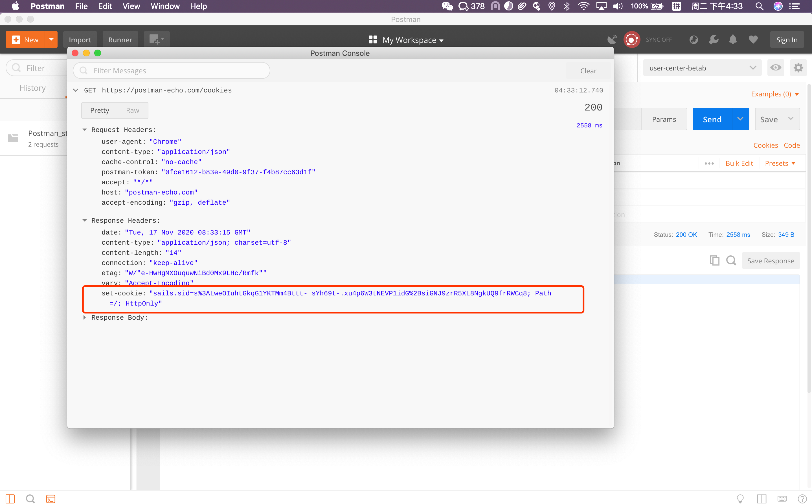The width and height of the screenshot is (812, 504).
Task: Open the Runner
Action: (120, 40)
